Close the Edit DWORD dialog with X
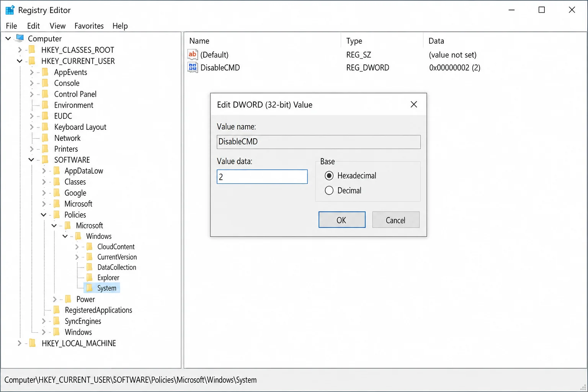 coord(414,105)
